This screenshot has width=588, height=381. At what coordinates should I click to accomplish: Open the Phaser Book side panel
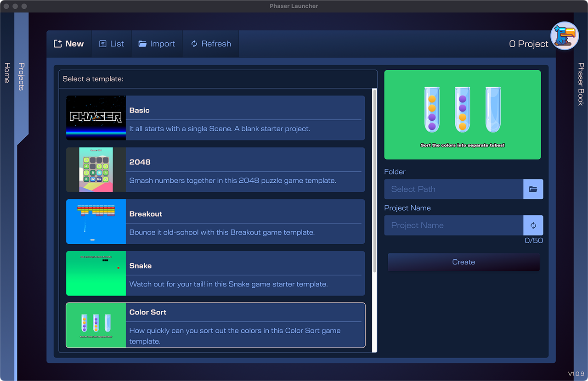click(581, 84)
